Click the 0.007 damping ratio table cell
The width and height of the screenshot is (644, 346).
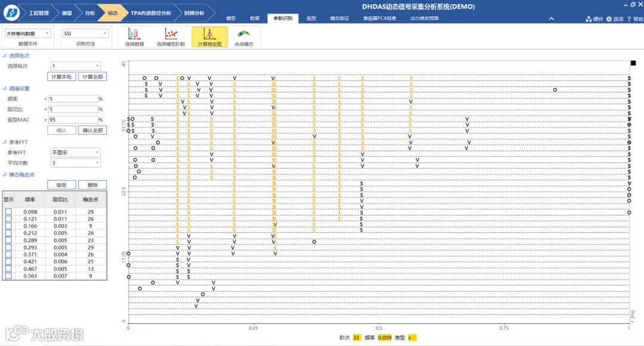pyautogui.click(x=60, y=276)
